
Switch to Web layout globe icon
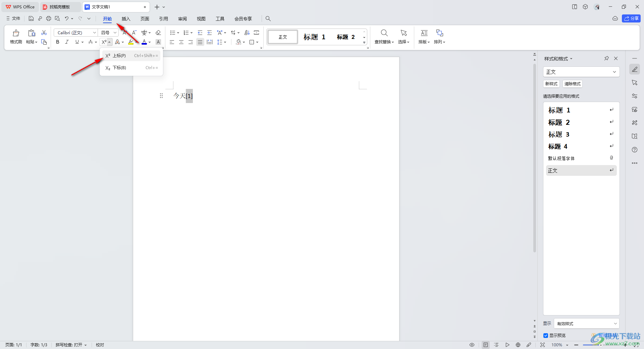[x=518, y=345]
